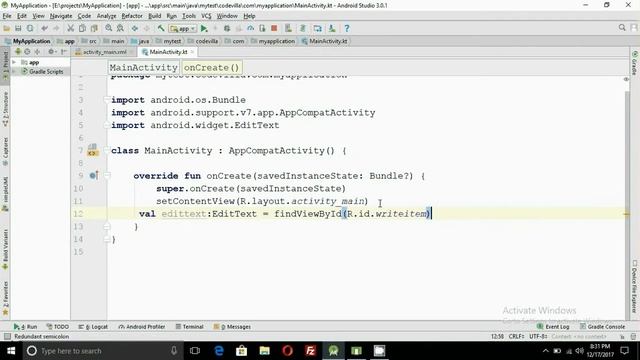This screenshot has width=640, height=360.
Task: Collapse the imports fold marker at line 3
Action: click(x=106, y=100)
